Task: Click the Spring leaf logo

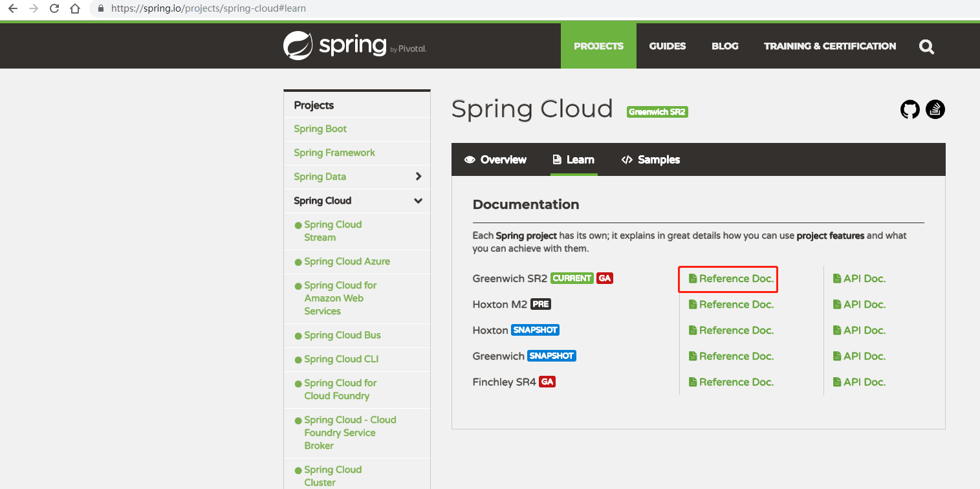Action: tap(298, 45)
